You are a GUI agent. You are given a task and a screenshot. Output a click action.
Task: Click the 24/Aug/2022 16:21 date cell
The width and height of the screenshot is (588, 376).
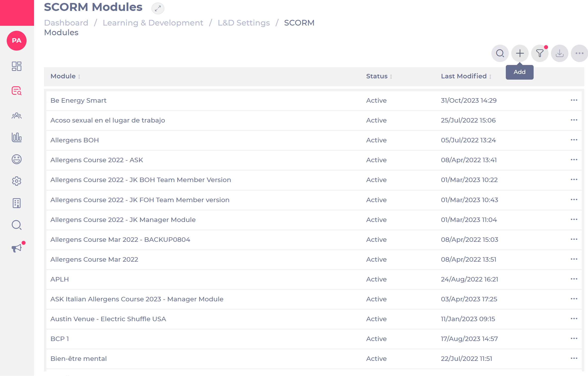pyautogui.click(x=469, y=279)
